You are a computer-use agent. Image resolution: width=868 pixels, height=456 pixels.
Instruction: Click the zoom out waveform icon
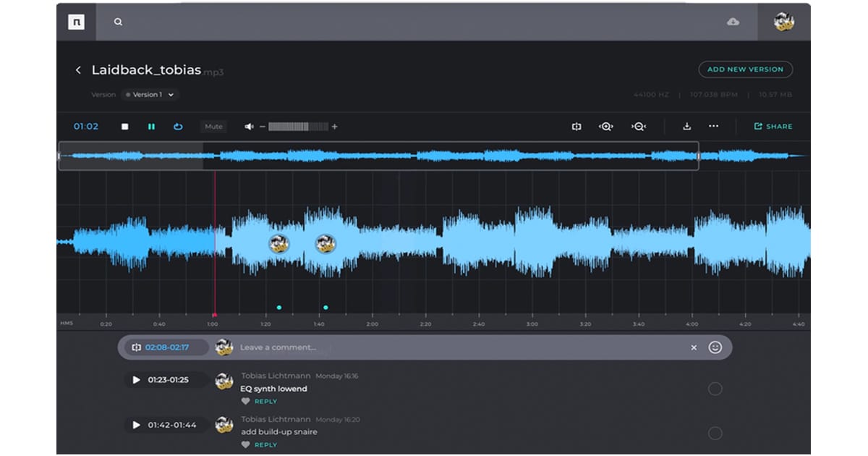pyautogui.click(x=638, y=127)
